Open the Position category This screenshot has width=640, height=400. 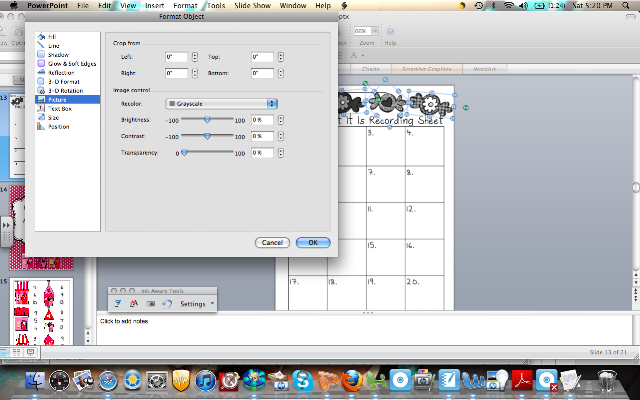58,127
